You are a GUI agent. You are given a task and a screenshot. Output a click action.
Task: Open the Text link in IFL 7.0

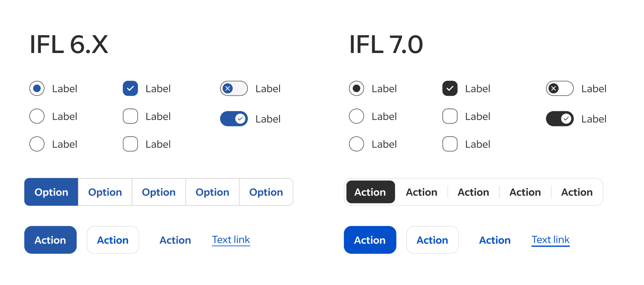coord(550,240)
